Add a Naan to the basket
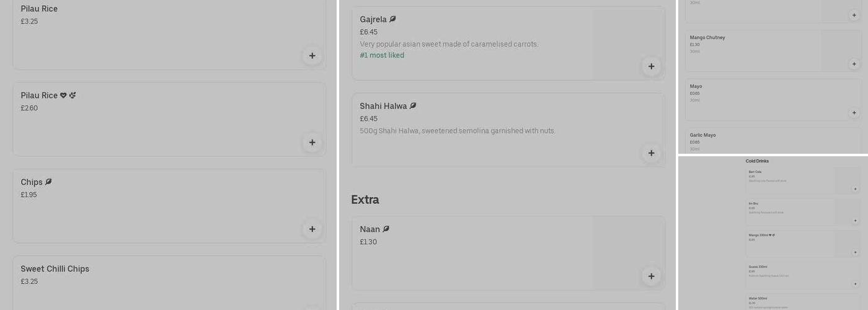Image resolution: width=868 pixels, height=310 pixels. point(651,277)
